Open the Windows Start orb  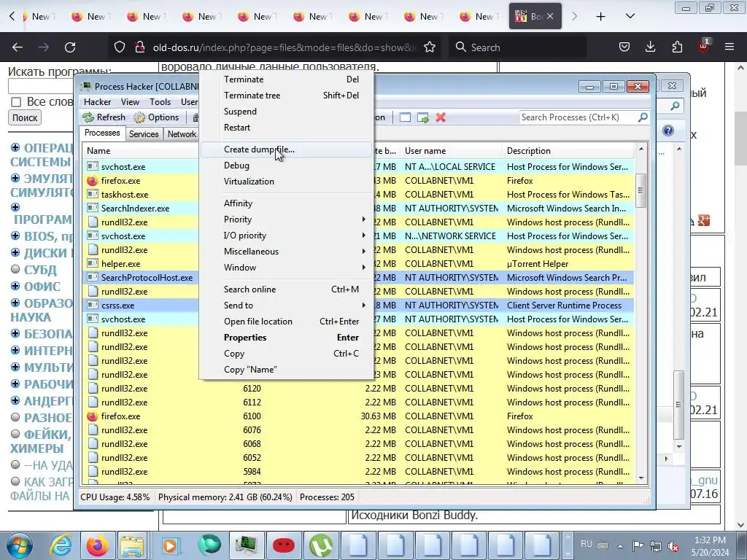click(19, 545)
